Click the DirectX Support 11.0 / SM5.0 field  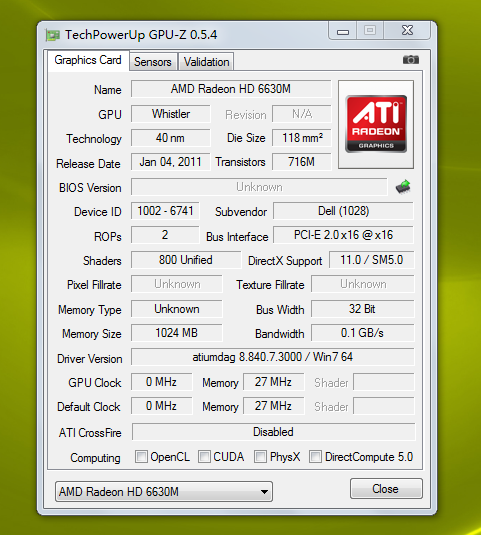coord(372,260)
